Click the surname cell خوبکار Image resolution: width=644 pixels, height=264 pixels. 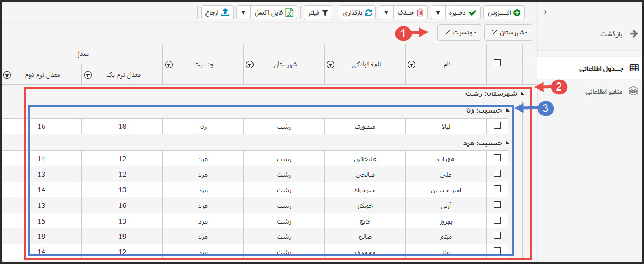coord(365,206)
